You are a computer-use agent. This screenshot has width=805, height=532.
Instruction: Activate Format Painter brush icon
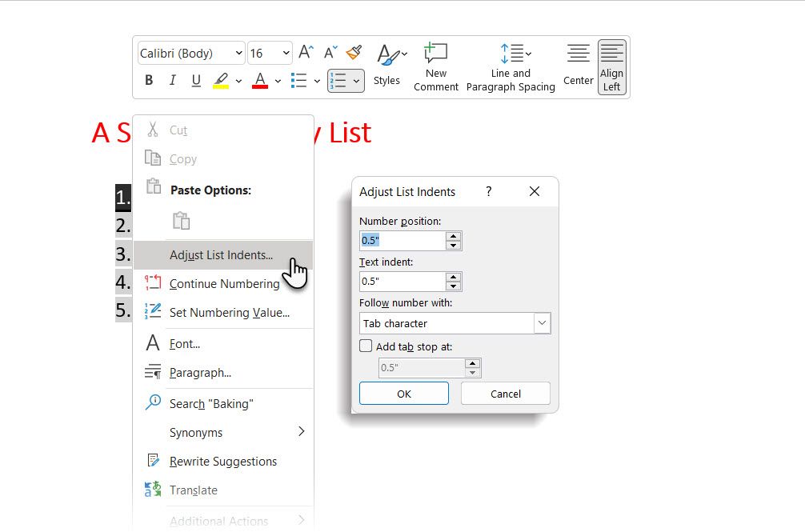pyautogui.click(x=354, y=52)
